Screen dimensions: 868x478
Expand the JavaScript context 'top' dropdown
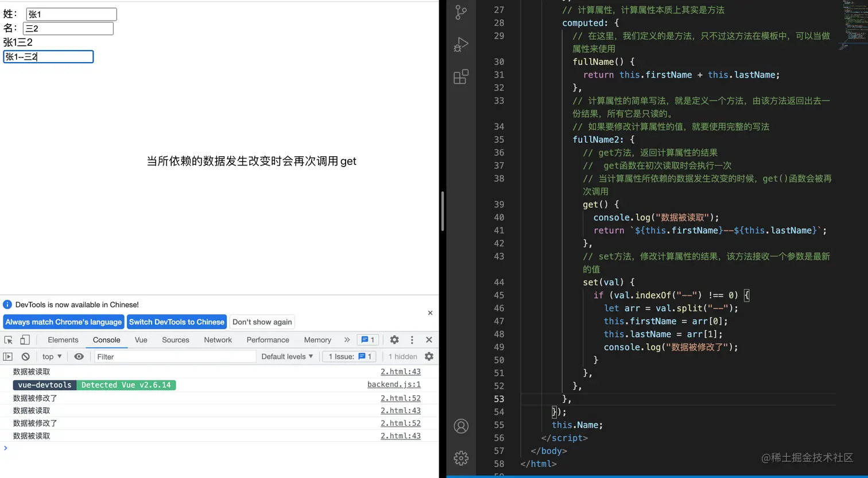(x=52, y=357)
